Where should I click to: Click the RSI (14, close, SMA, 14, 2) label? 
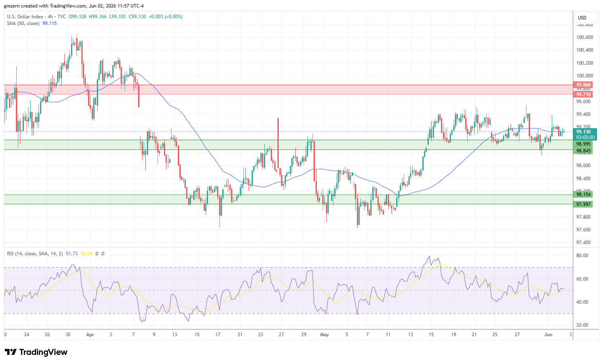click(x=35, y=253)
